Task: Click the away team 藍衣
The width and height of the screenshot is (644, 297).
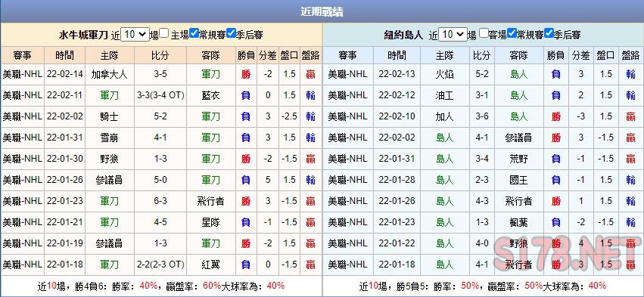Action: (x=211, y=95)
